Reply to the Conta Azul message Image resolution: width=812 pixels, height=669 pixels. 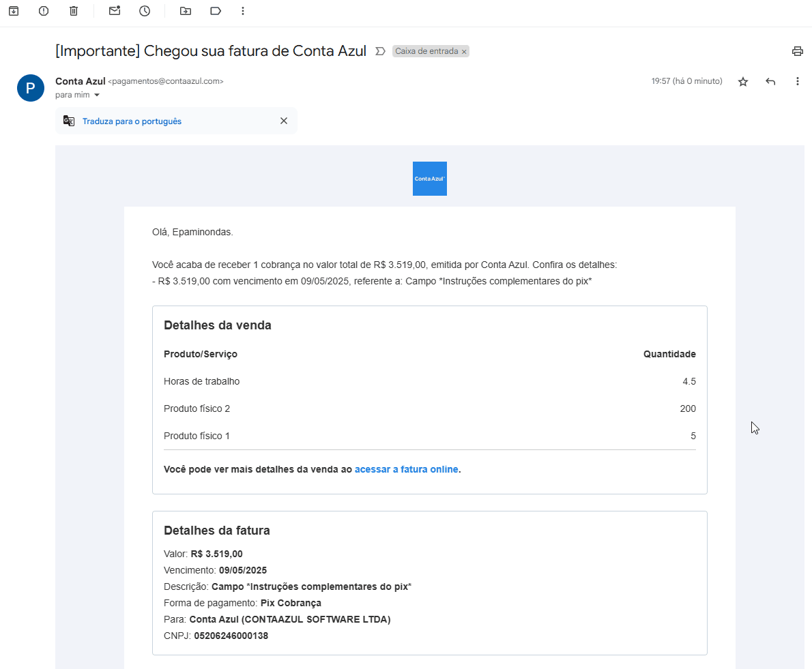pyautogui.click(x=770, y=81)
